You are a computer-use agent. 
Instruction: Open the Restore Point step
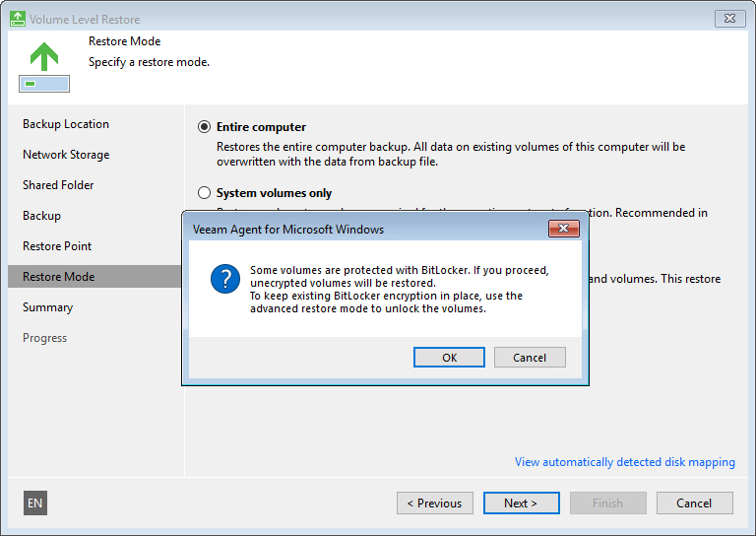(x=57, y=246)
